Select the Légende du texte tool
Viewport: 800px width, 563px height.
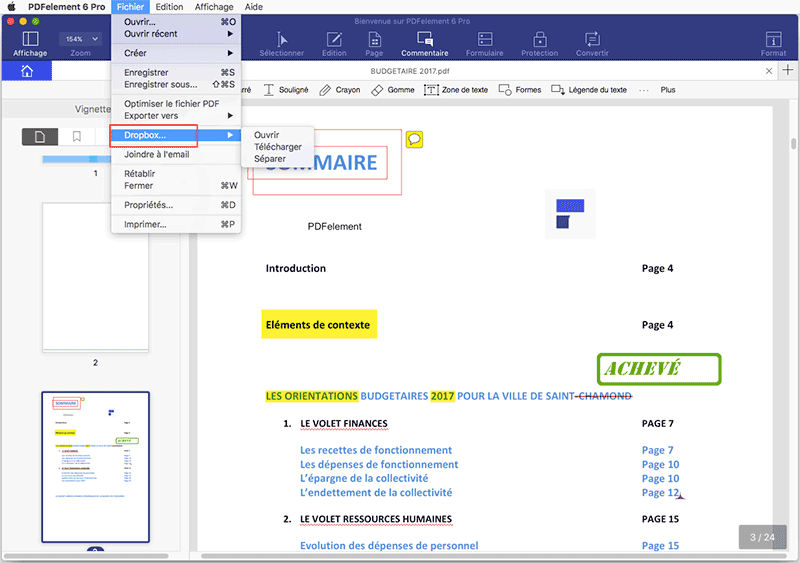[589, 90]
